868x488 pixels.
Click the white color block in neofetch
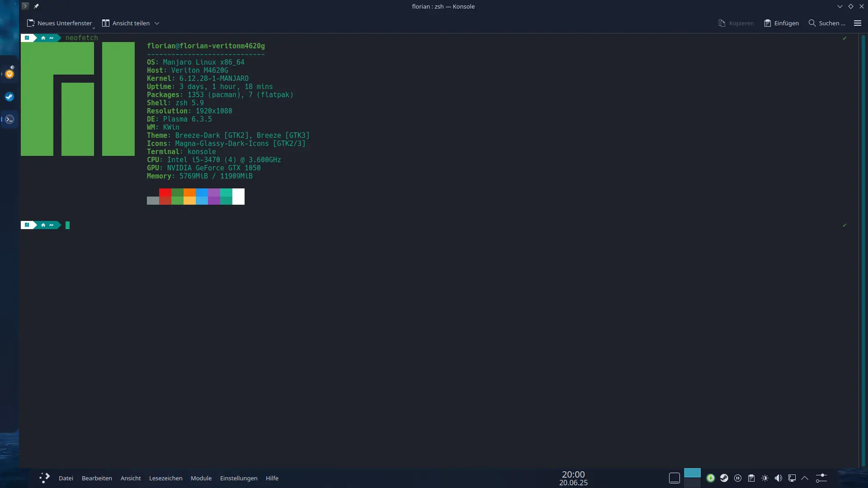click(238, 197)
